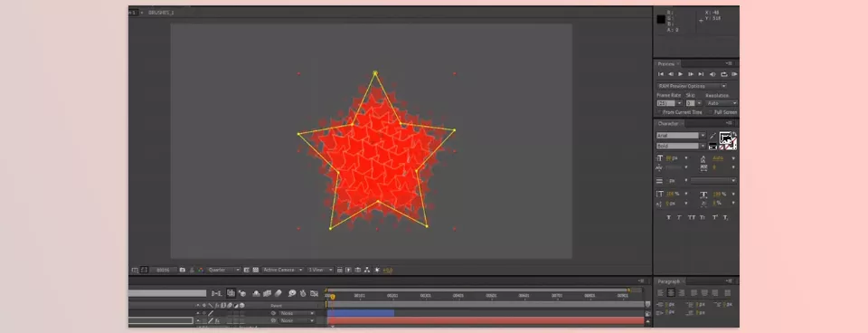Toggle mask and shape path visibility
The width and height of the screenshot is (868, 333).
tap(144, 270)
